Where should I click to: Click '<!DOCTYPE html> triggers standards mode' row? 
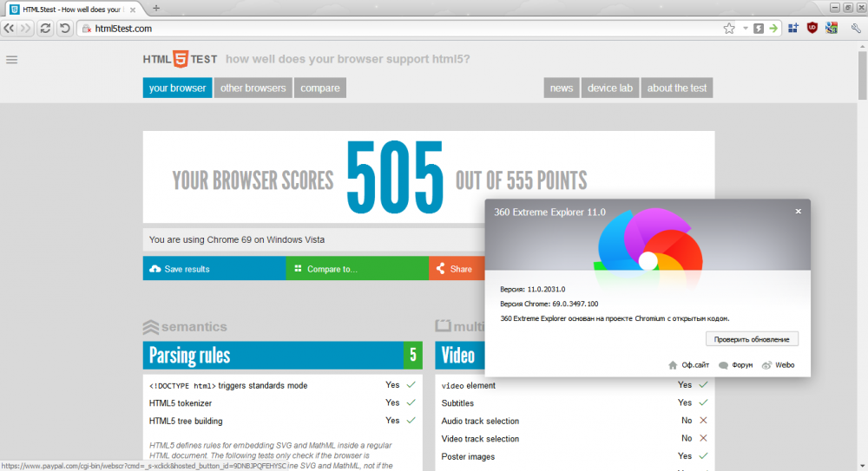pos(282,385)
